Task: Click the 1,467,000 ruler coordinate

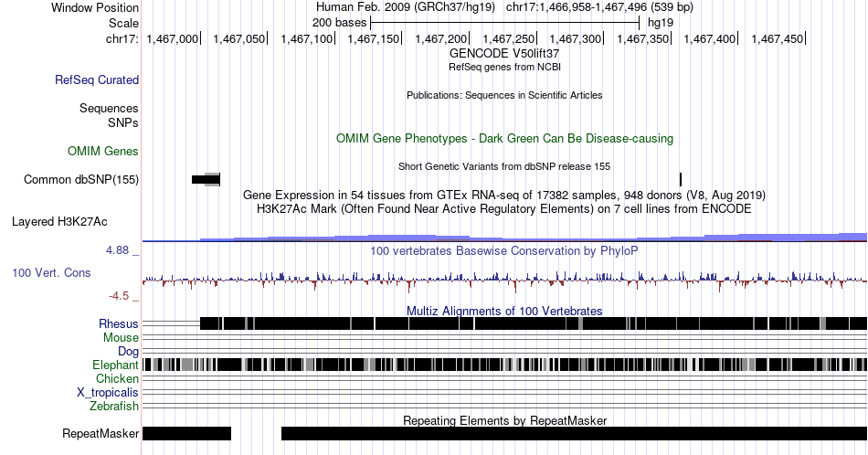Action: 172,38
